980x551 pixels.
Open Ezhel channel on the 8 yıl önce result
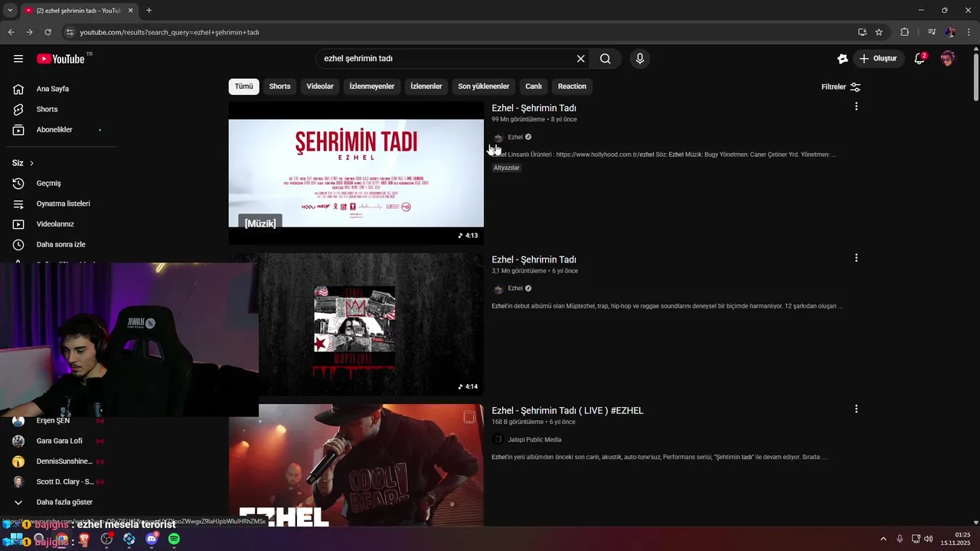pyautogui.click(x=515, y=137)
